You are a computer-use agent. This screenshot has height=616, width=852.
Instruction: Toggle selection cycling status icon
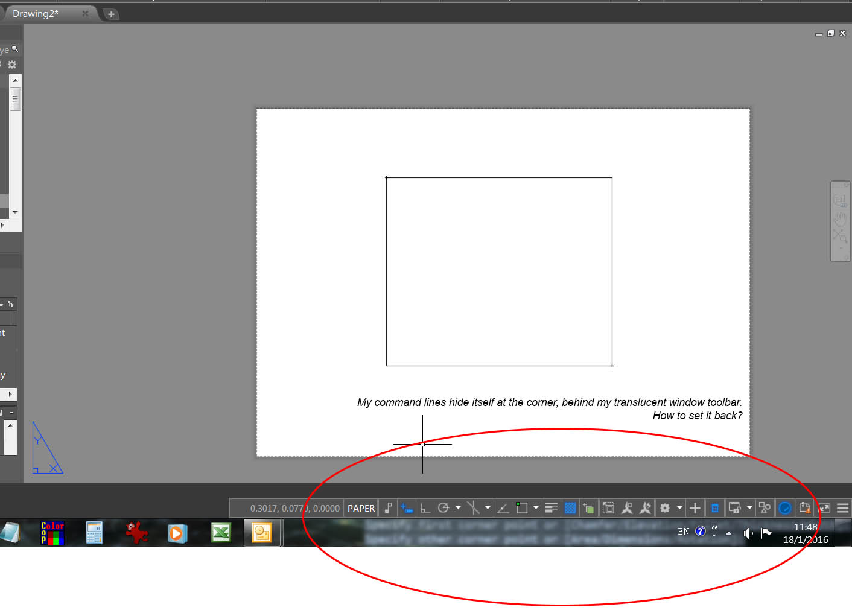click(588, 508)
